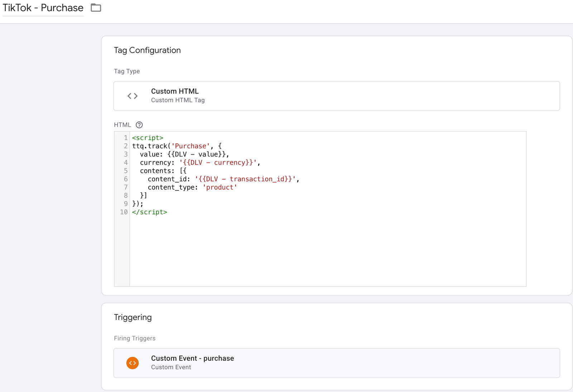Screen dimensions: 573x392
Task: Click the value: {{DLV – value}} line
Action: (184, 154)
